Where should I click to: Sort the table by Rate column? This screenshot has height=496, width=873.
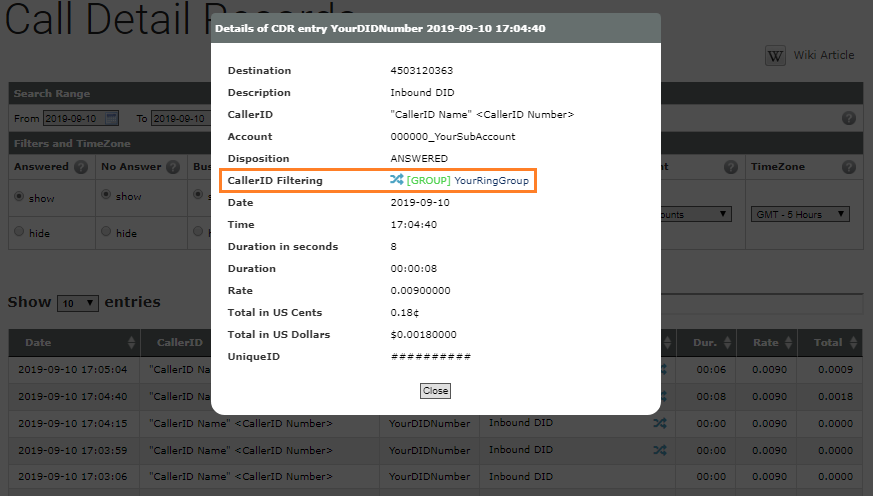click(767, 343)
